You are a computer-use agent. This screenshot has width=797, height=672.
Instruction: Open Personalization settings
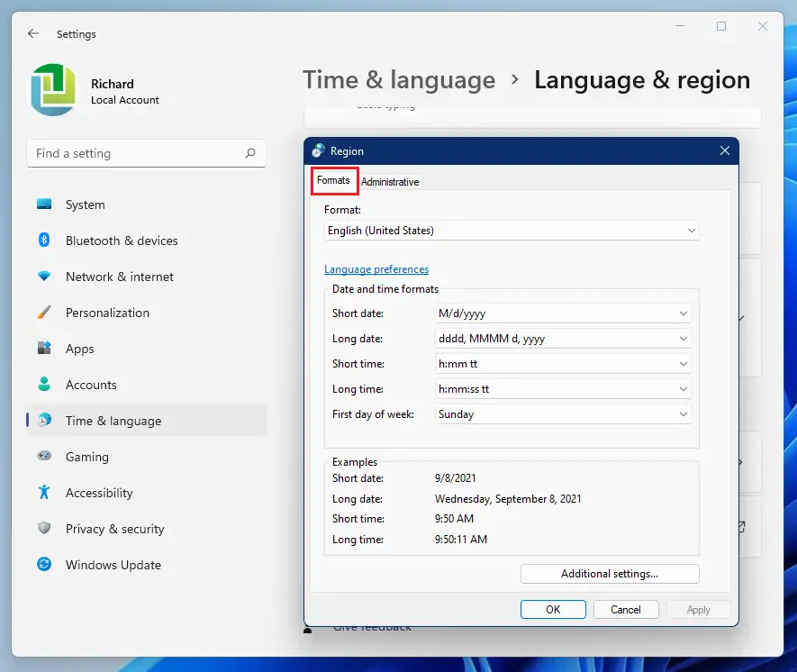point(147,313)
